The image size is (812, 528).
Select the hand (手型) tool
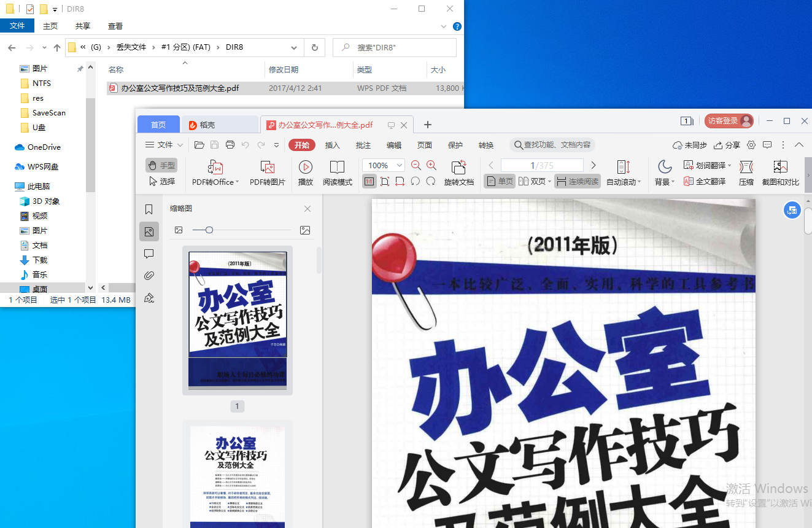coord(161,165)
